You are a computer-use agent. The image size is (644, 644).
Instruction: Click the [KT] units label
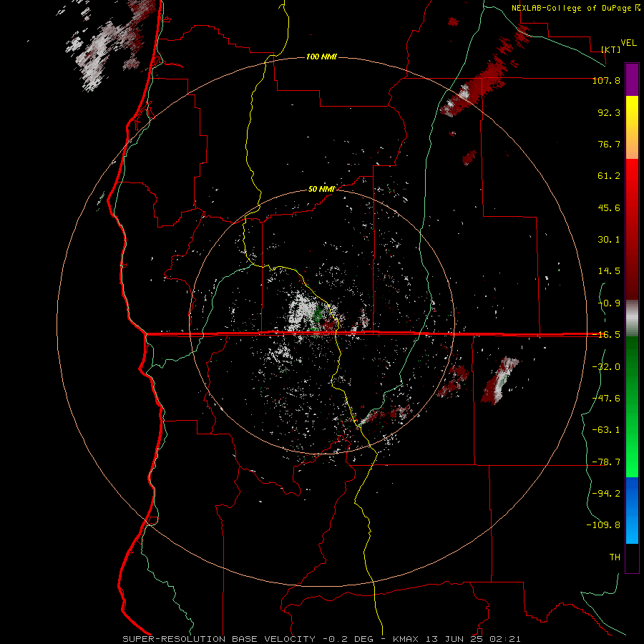coord(611,49)
